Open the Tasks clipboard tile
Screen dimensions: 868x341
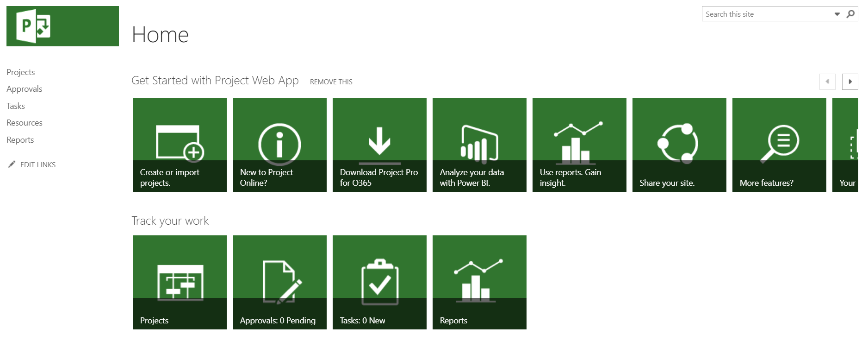[x=379, y=282]
